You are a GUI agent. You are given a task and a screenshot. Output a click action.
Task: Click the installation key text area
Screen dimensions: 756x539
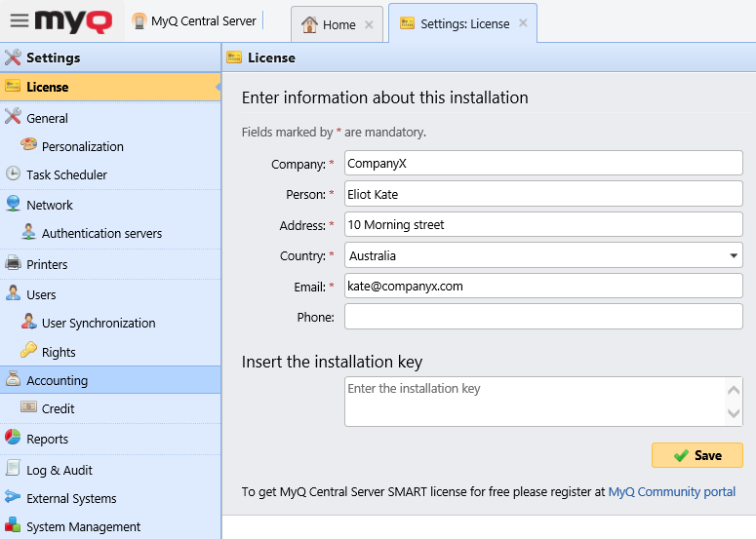pyautogui.click(x=534, y=402)
